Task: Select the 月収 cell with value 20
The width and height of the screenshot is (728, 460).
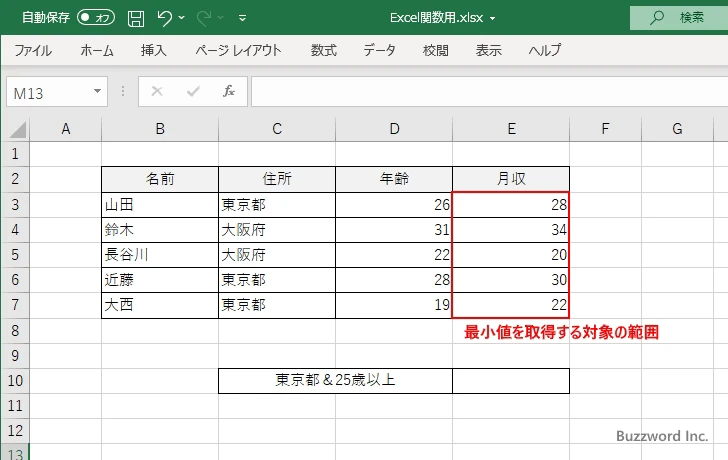Action: (x=511, y=255)
